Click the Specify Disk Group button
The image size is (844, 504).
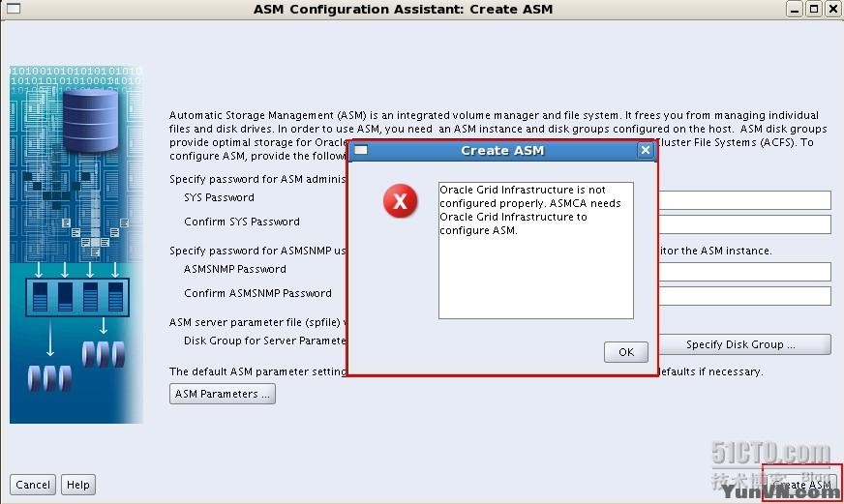click(x=744, y=344)
